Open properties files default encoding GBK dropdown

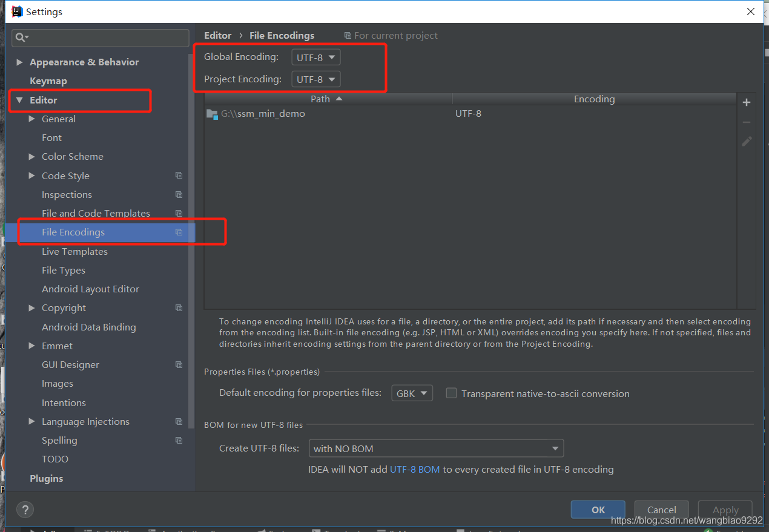(x=412, y=393)
